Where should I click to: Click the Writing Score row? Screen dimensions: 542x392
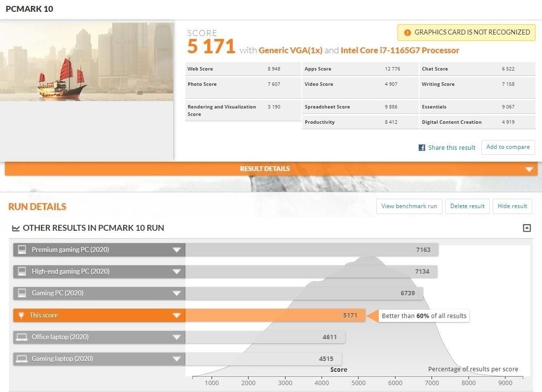pyautogui.click(x=478, y=87)
